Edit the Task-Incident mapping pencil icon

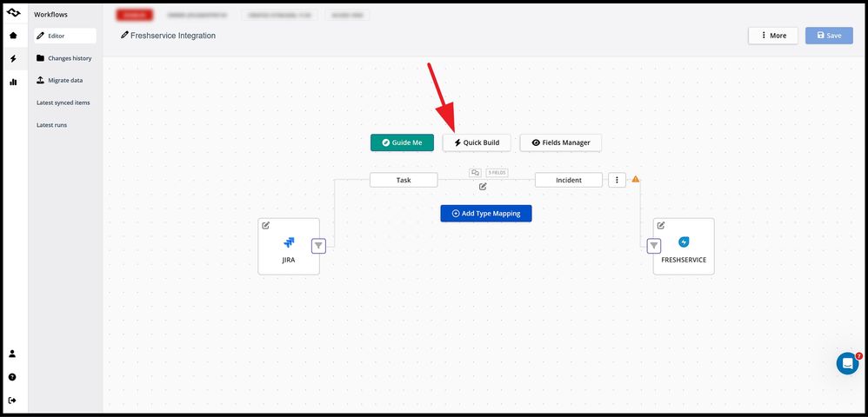coord(483,187)
